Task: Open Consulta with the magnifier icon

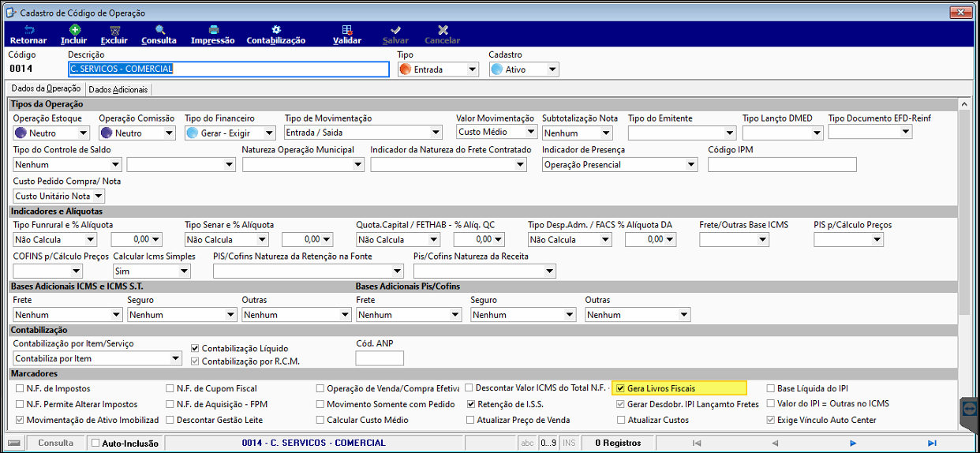Action: click(x=159, y=30)
